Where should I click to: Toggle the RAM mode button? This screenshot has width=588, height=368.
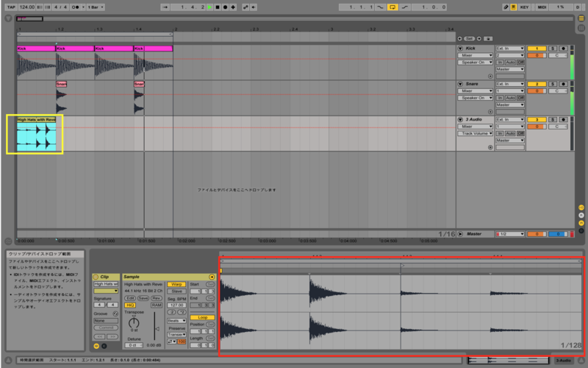[156, 305]
